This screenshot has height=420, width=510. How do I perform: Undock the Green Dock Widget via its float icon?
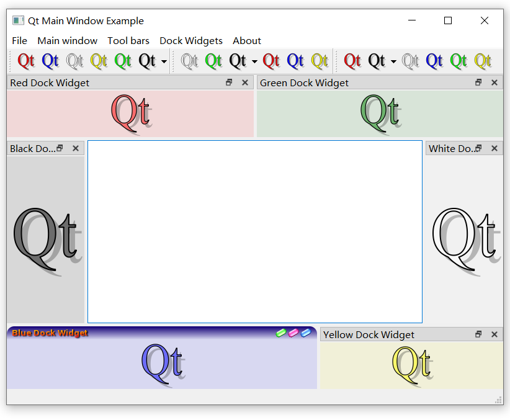click(x=478, y=82)
